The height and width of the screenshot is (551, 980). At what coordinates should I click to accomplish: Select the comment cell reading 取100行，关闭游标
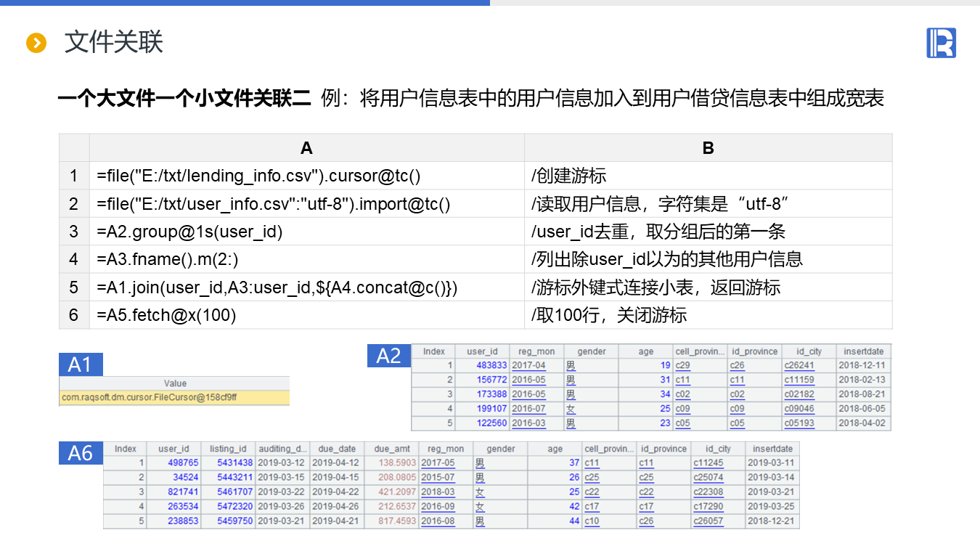pos(708,315)
